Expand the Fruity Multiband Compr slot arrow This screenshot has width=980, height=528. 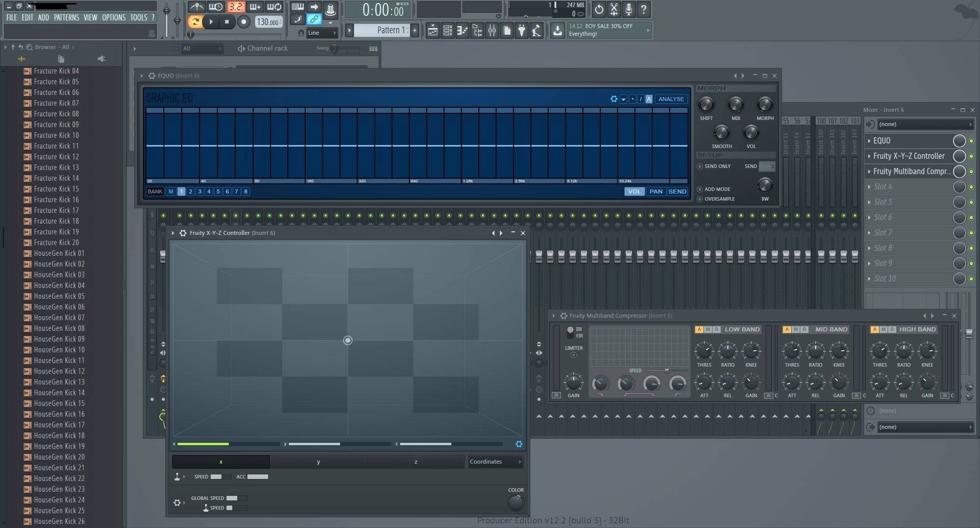[x=869, y=172]
